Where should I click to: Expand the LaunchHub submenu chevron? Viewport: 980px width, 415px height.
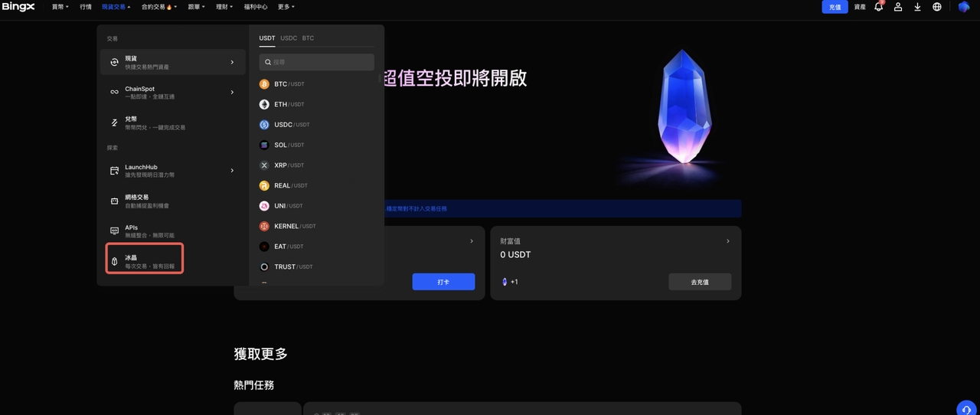[232, 171]
